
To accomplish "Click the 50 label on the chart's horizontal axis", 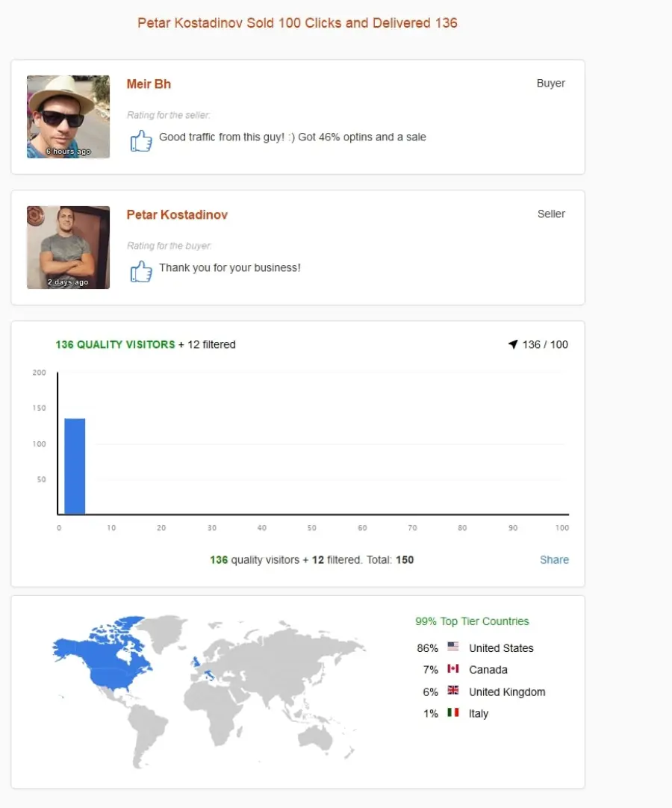I will pyautogui.click(x=312, y=528).
